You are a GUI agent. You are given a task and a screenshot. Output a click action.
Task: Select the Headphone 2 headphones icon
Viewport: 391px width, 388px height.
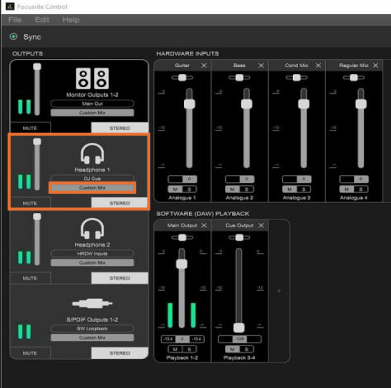click(x=92, y=229)
